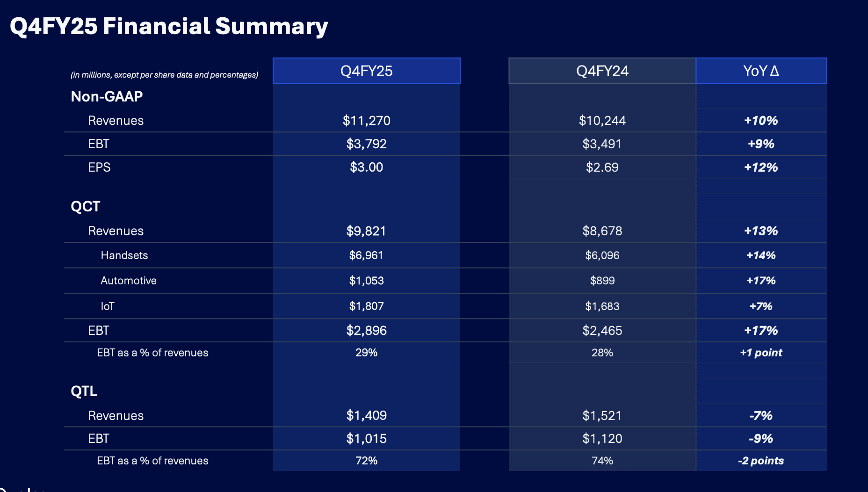This screenshot has width=868, height=492.
Task: Select the $3.00 EPS value
Action: [x=366, y=167]
